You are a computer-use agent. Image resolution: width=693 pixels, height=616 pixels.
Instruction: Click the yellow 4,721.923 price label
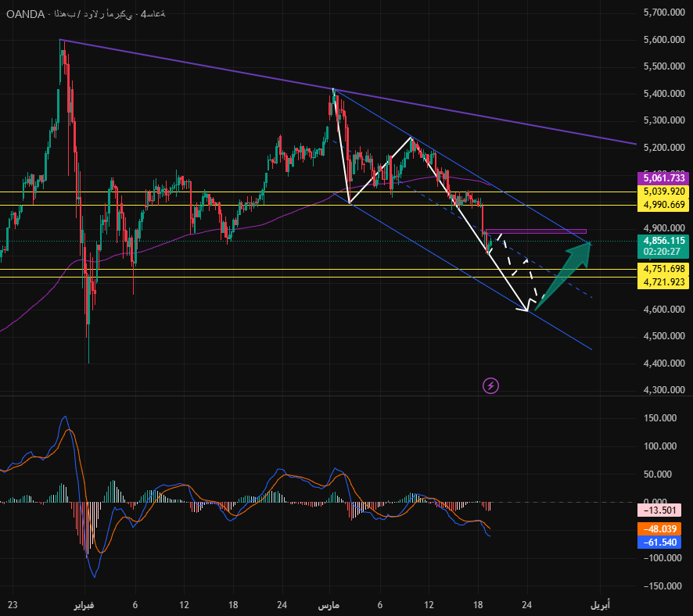click(x=663, y=281)
